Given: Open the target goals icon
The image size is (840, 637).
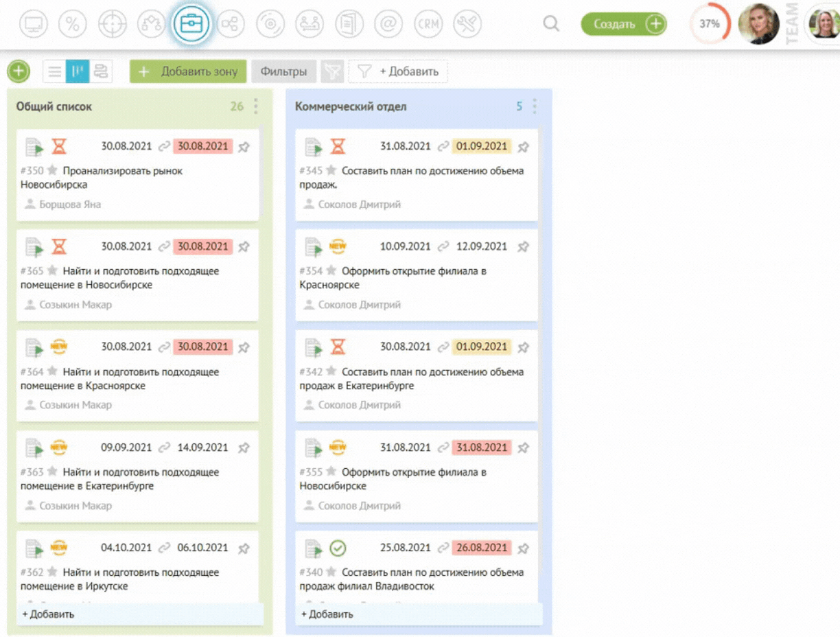Looking at the screenshot, I should tap(113, 23).
